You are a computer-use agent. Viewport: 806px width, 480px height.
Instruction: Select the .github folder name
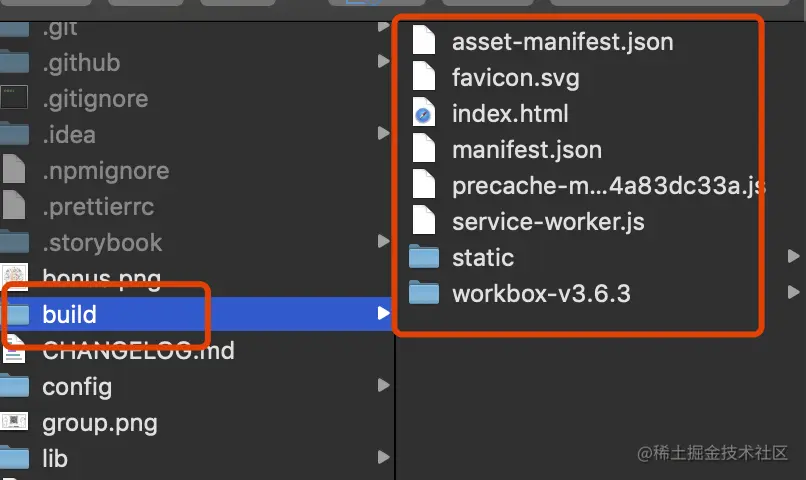82,63
